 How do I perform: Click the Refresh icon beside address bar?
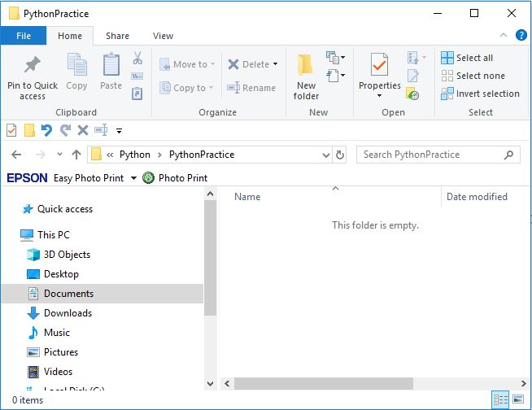340,155
